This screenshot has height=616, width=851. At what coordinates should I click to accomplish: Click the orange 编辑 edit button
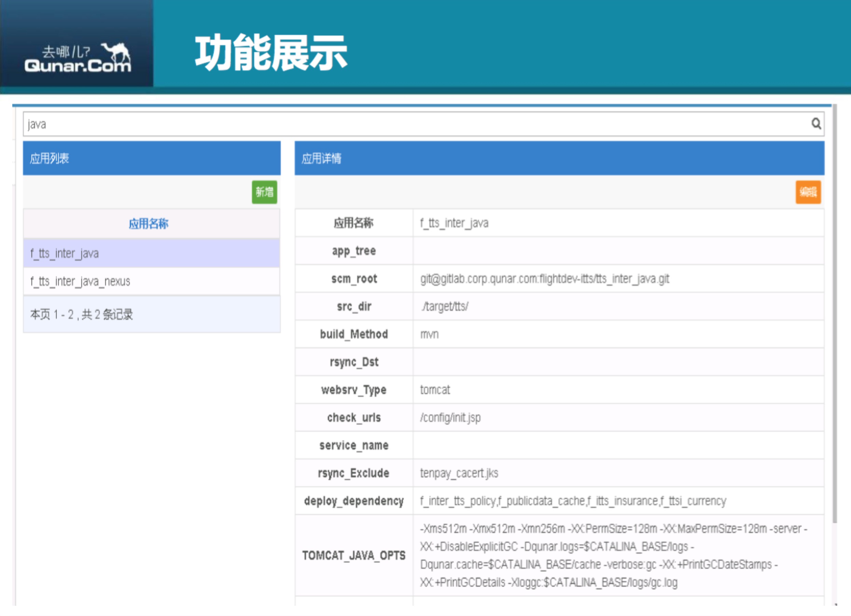[809, 192]
